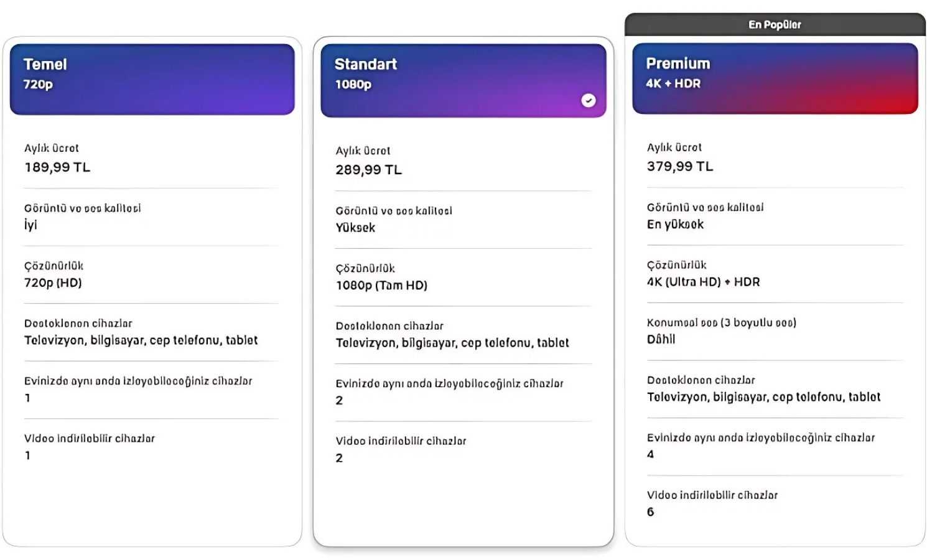This screenshot has width=927, height=560.
Task: Click the 1080p (Tam HD) resolution text
Action: pos(381,286)
